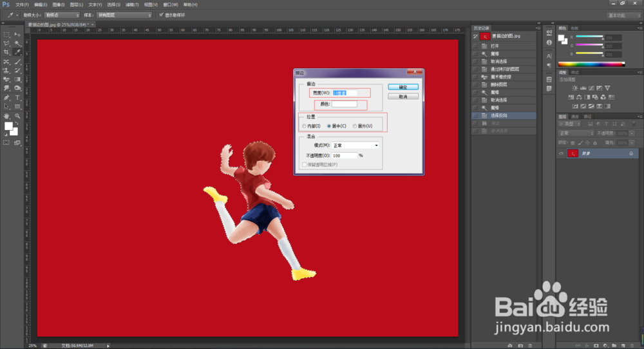Open the Image menu
The height and width of the screenshot is (349, 644).
pyautogui.click(x=59, y=5)
